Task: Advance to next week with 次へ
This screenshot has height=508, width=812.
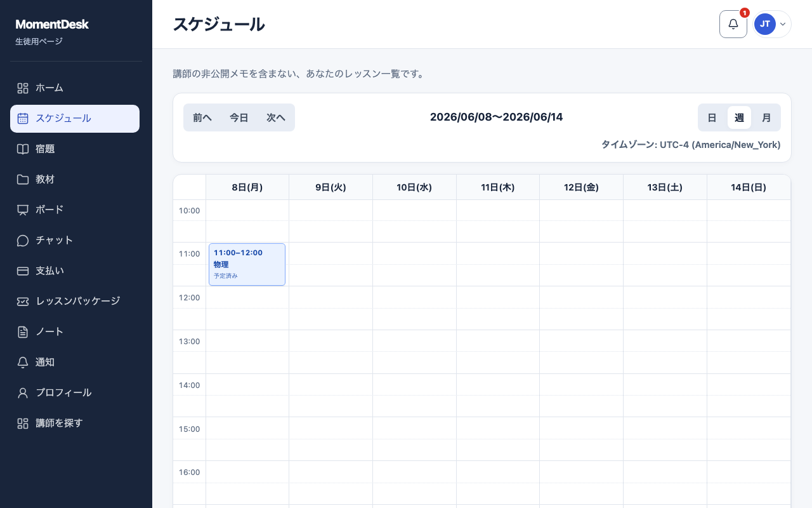Action: click(x=276, y=117)
